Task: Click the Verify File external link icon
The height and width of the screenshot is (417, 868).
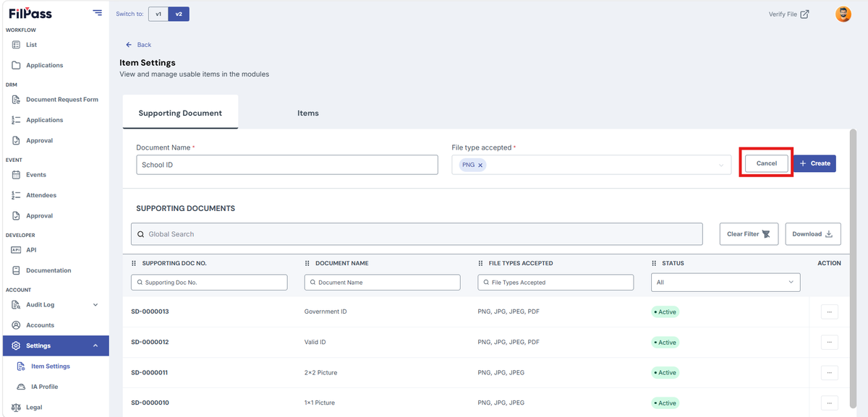Action: tap(805, 14)
